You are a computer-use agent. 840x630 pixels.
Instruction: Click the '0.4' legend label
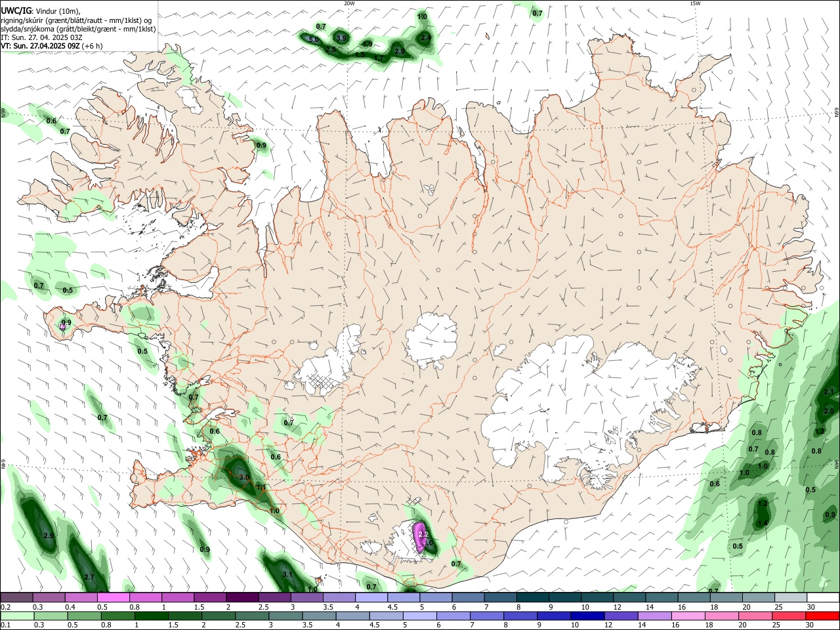point(70,607)
